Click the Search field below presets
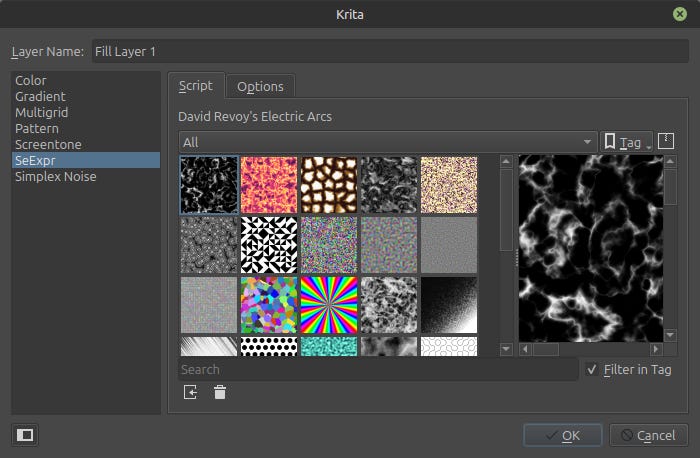 (378, 370)
